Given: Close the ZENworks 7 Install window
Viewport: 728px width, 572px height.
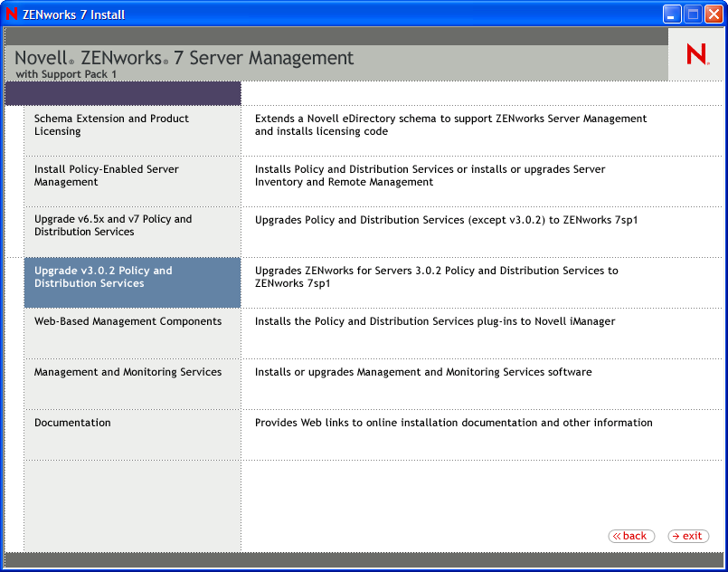Looking at the screenshot, I should click(714, 14).
